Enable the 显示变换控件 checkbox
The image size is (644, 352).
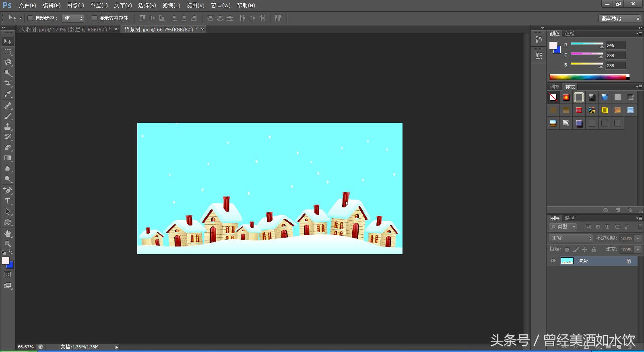[95, 18]
